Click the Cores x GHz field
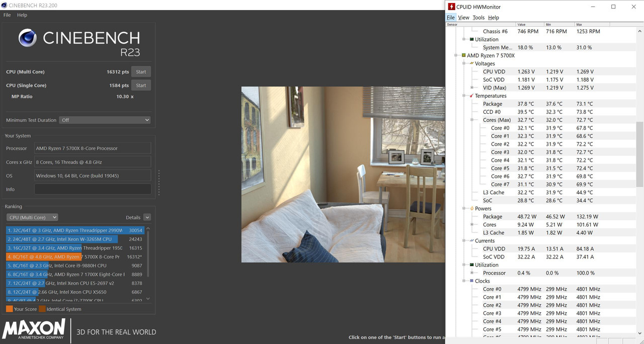 [93, 162]
